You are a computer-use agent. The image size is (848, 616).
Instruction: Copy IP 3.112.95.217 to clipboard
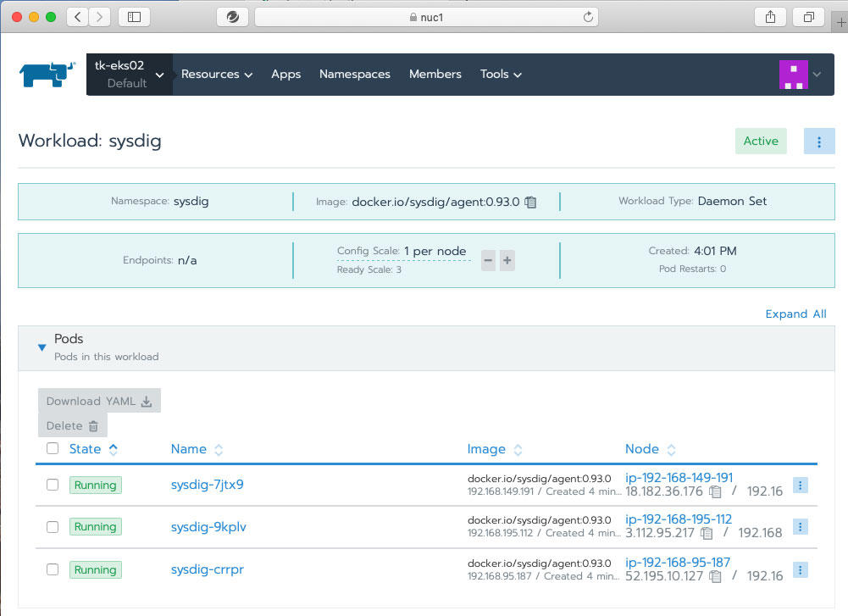[707, 533]
